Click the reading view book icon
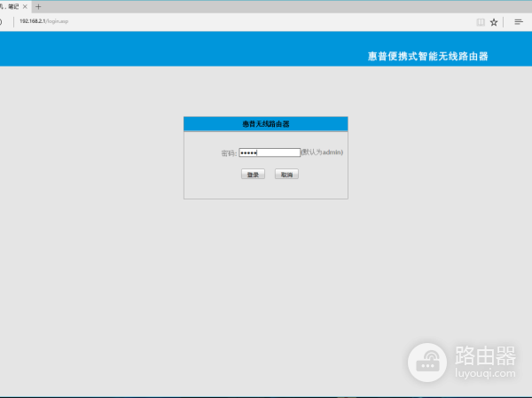Screen dimensions: 532x398 [481, 21]
